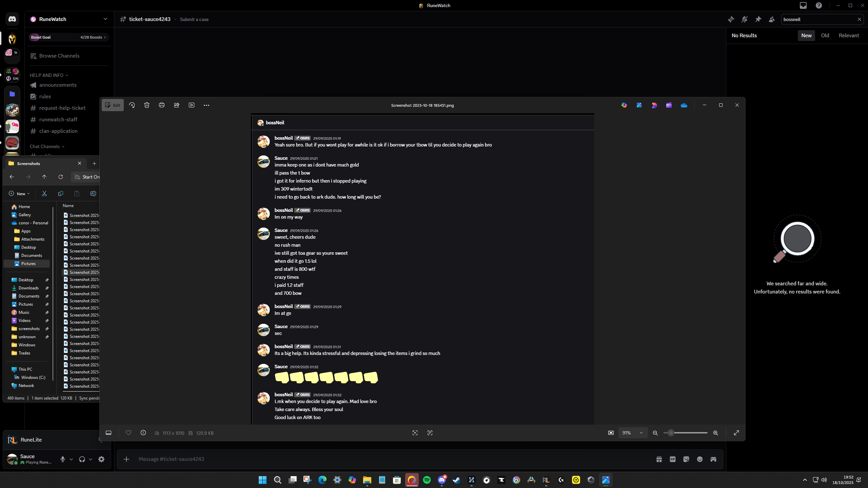Toggle the filmstrip view in Photos
Viewport: 868px width, 488px height.
108,433
